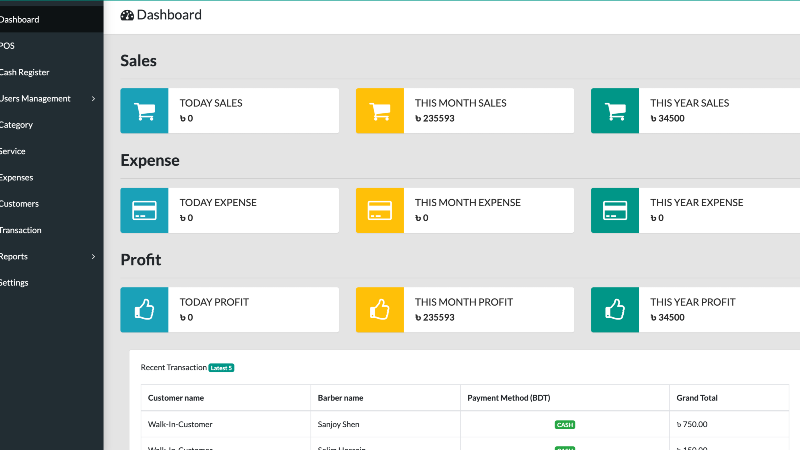Image resolution: width=800 pixels, height=450 pixels.
Task: Select Expenses in the sidebar
Action: (16, 178)
